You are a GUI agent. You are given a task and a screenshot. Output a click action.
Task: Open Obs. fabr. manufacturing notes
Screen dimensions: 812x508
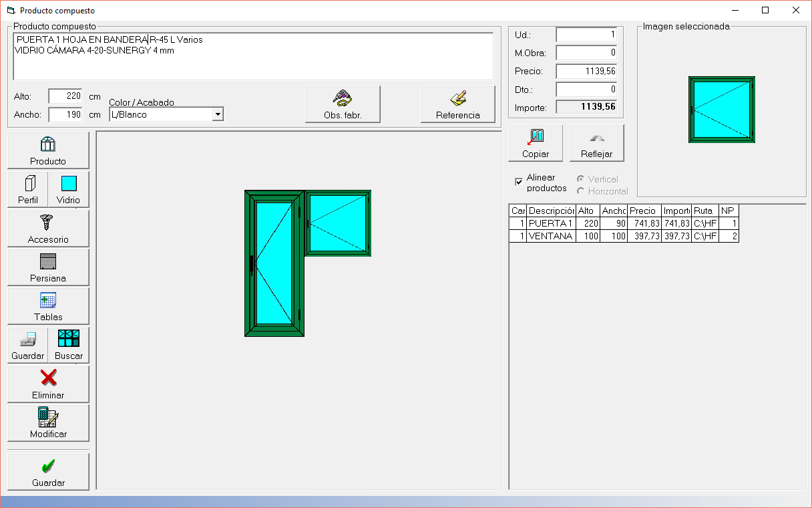(x=343, y=104)
